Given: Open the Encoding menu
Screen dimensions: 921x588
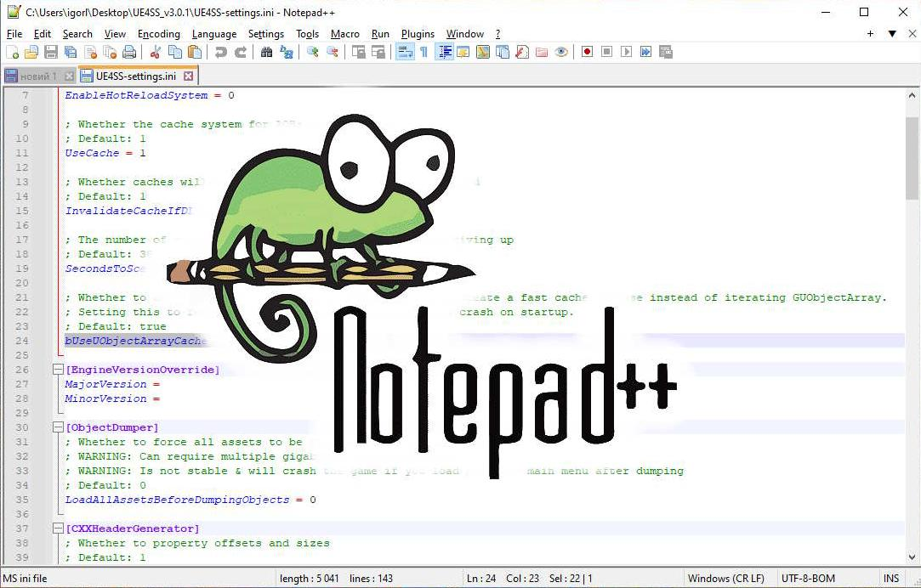Looking at the screenshot, I should pyautogui.click(x=158, y=34).
